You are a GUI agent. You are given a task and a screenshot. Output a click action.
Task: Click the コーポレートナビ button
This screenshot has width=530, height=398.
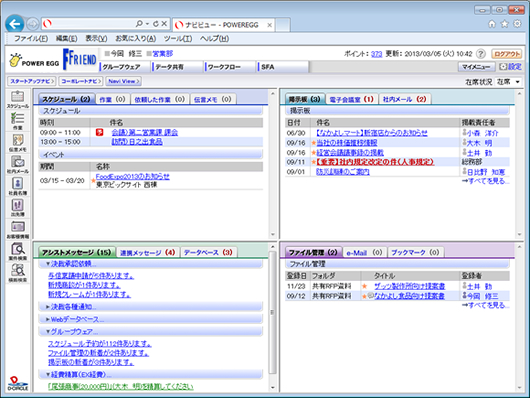click(x=81, y=81)
